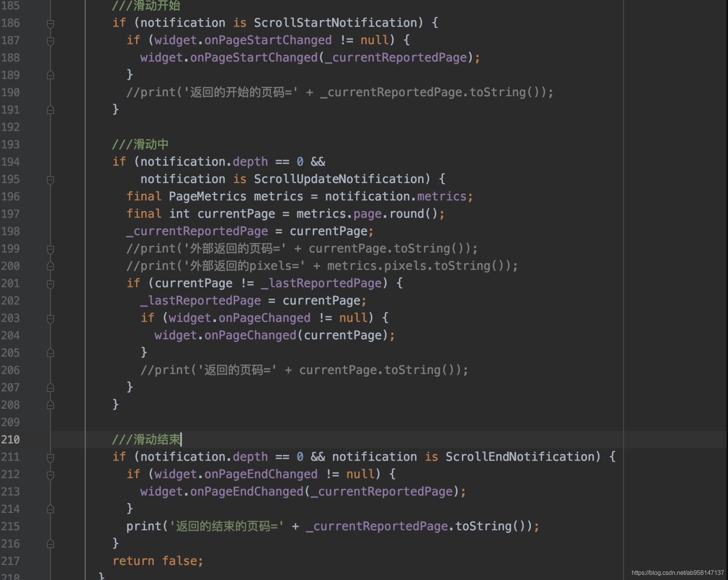Click round() call on line 197
Screen dimensions: 728x580
pyautogui.click(x=414, y=214)
